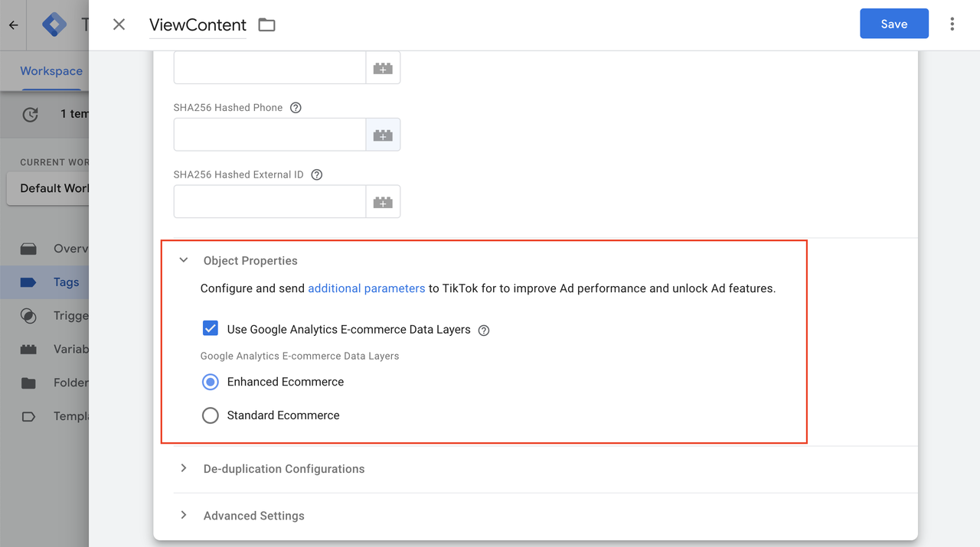The image size is (980, 547).
Task: Open the variable picker for SHA256 Hashed Phone
Action: 383,134
